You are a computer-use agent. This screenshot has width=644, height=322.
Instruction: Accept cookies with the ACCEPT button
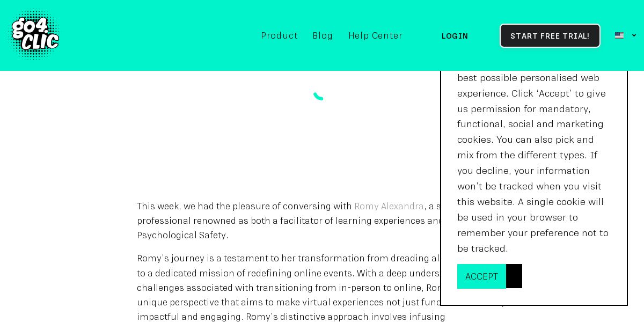[481, 276]
